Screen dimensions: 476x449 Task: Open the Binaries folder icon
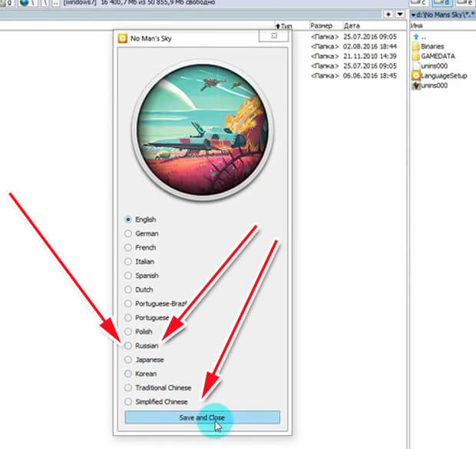point(416,47)
